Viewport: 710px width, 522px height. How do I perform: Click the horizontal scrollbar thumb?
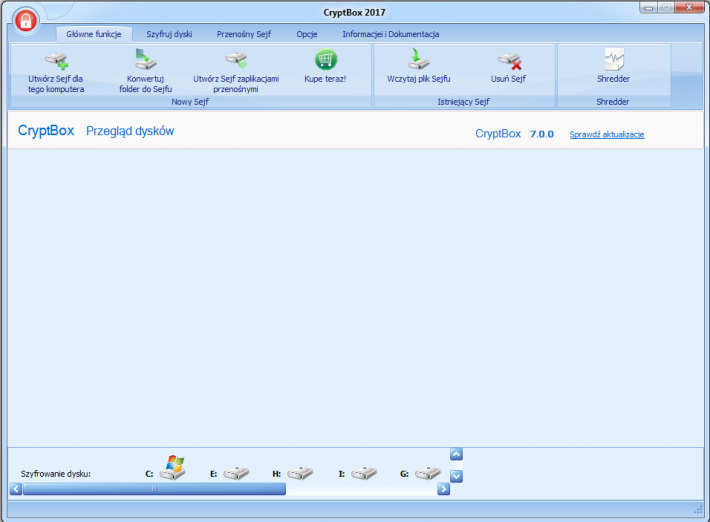coord(154,489)
